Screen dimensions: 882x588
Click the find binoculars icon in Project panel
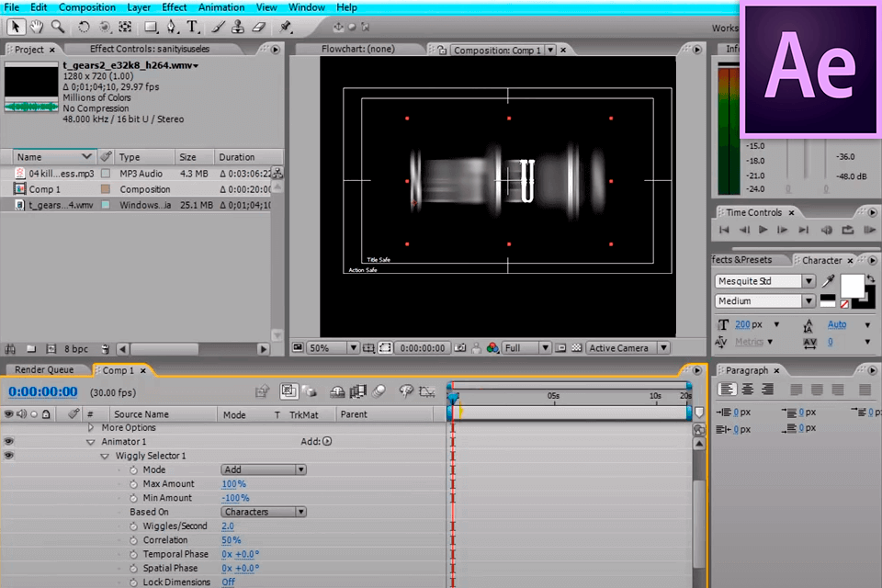10,349
